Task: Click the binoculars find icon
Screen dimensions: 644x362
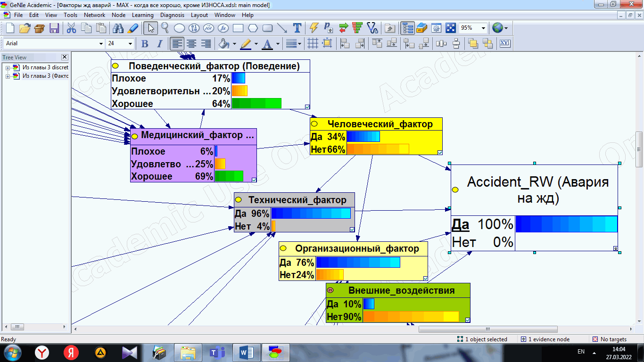Action: point(118,28)
